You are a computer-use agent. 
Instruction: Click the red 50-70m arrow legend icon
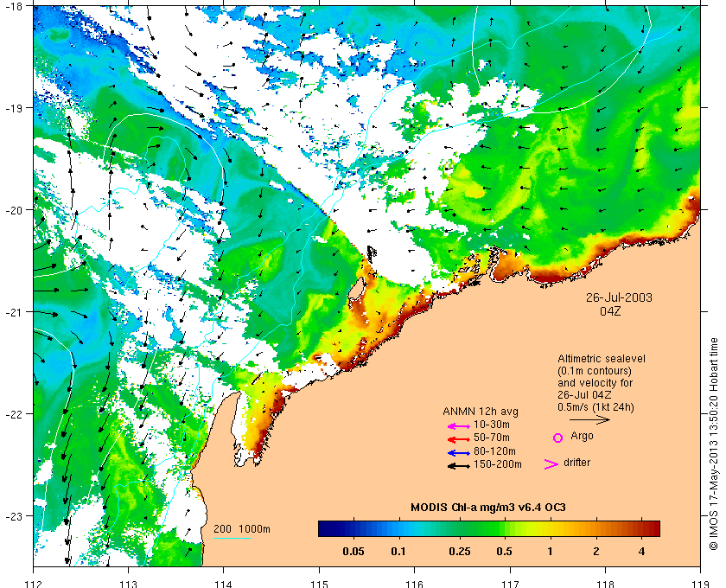point(458,439)
